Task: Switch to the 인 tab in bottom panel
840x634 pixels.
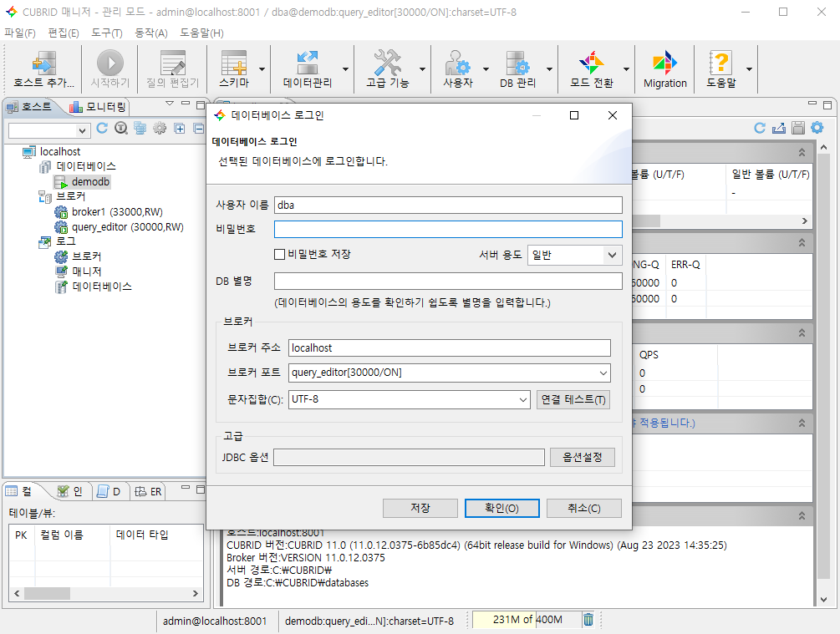Action: [69, 491]
